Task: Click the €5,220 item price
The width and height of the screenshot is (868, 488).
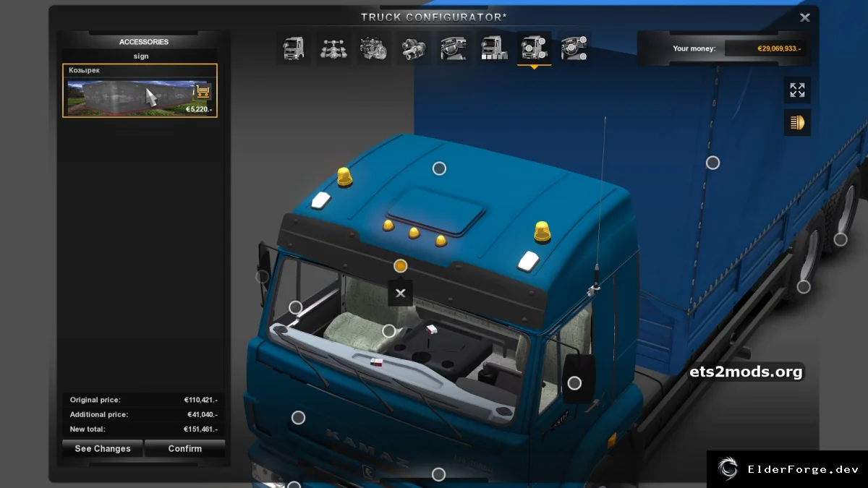Action: tap(198, 110)
